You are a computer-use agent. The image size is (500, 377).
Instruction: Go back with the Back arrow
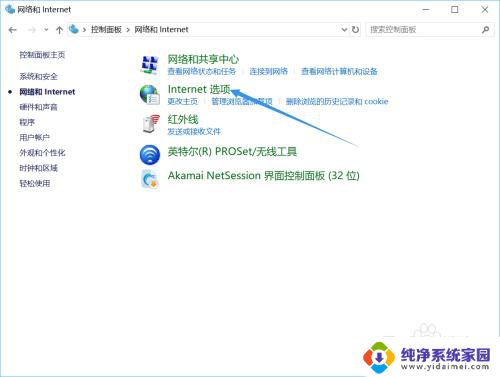[x=13, y=30]
